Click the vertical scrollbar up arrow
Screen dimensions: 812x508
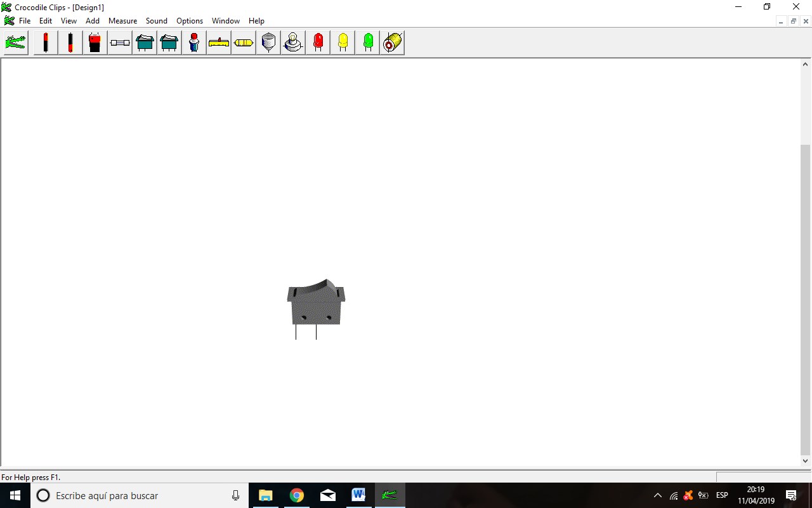(806, 64)
